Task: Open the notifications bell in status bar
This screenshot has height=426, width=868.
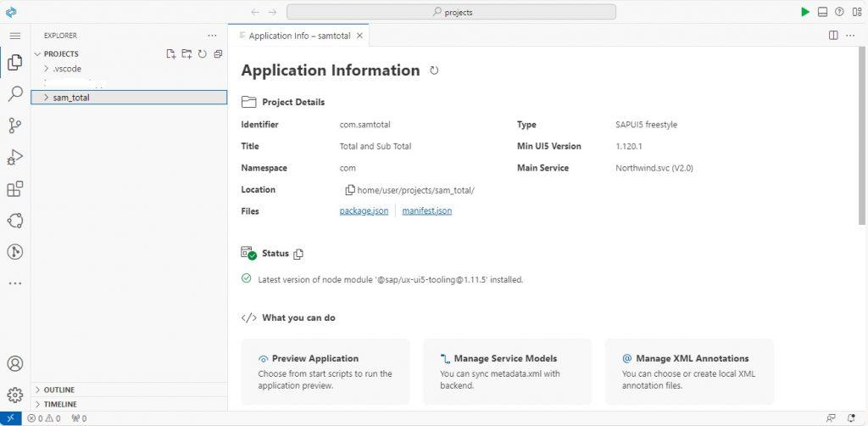Action: click(851, 418)
